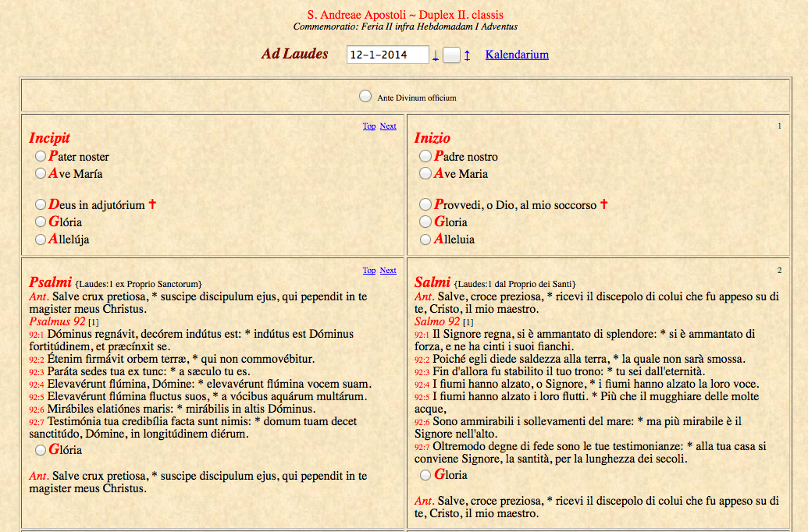
Task: Click the down arrow next to date field
Action: (436, 55)
